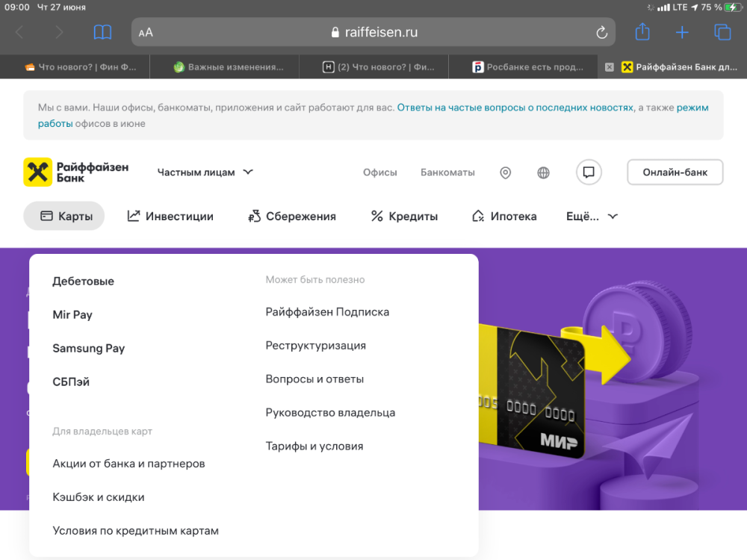This screenshot has width=747, height=560.
Task: Select Дебетовые from the cards menu
Action: (x=83, y=281)
